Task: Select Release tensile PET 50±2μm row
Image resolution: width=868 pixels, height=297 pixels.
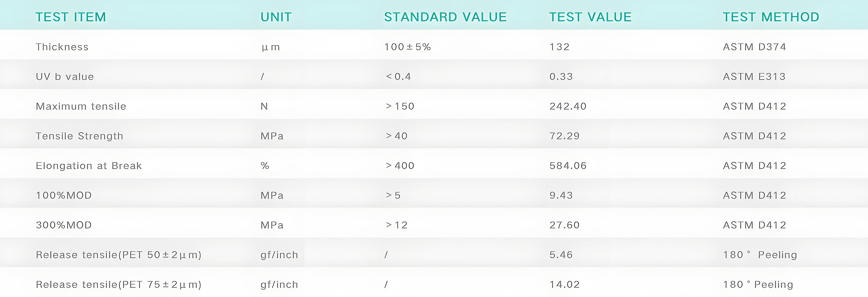Action: (434, 255)
